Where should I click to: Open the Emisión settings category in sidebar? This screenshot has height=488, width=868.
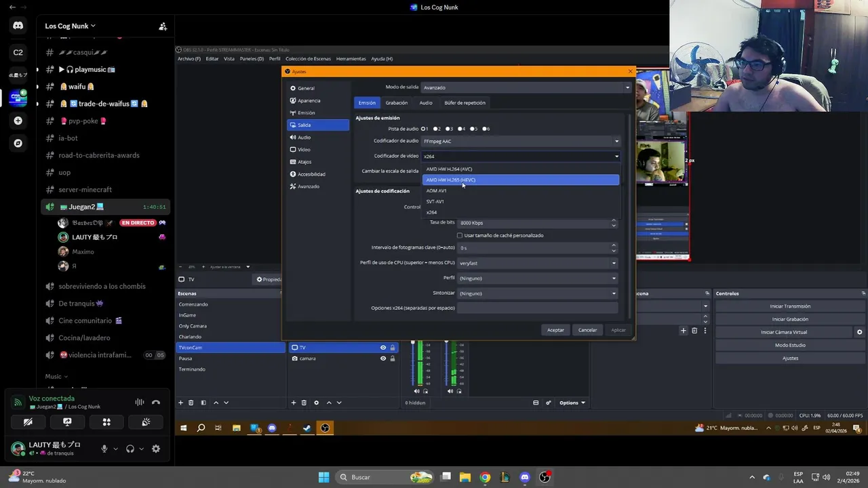click(318, 113)
